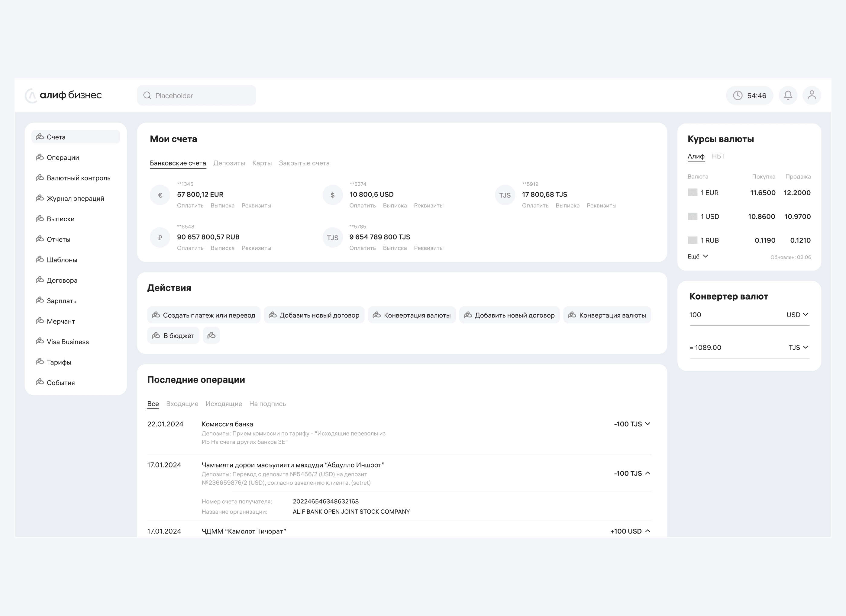Click the icon beside Валютный контроль

pos(40,178)
